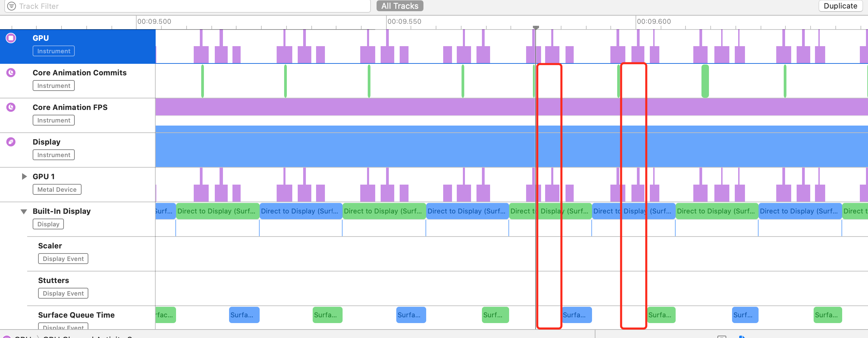
Task: Expand the GPU 1 track
Action: tap(24, 176)
